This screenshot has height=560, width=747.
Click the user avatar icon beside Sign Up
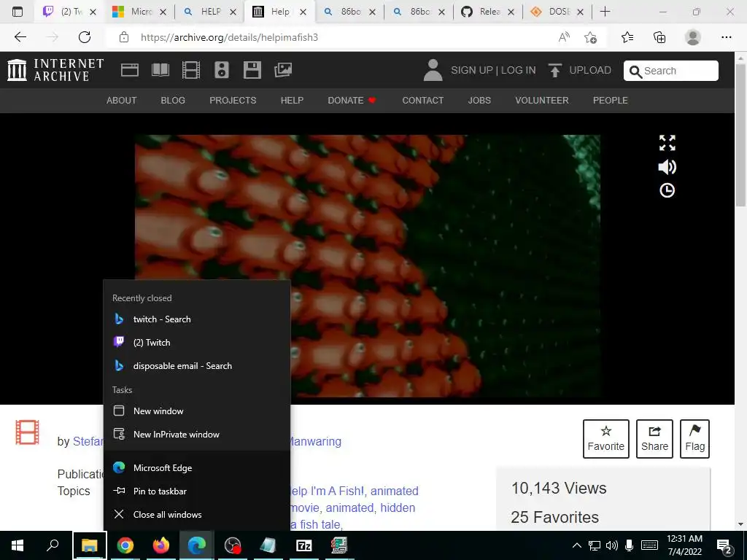click(433, 70)
